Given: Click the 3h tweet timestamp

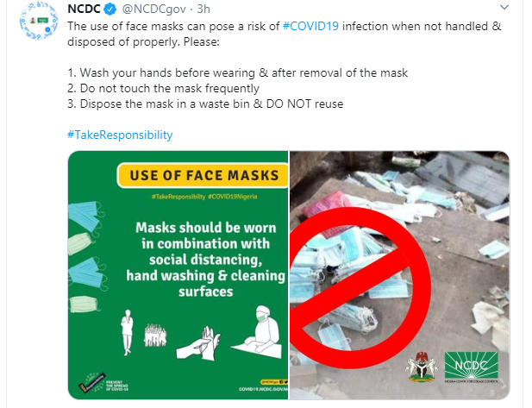Looking at the screenshot, I should pos(203,9).
